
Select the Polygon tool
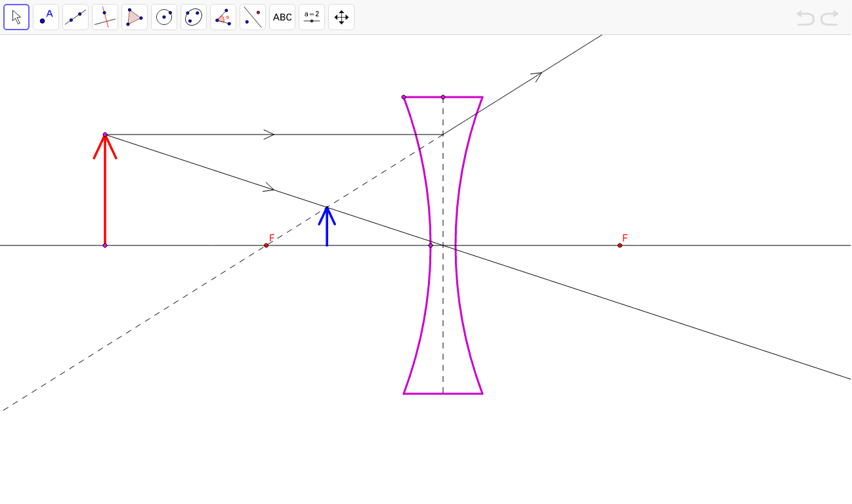pos(135,17)
